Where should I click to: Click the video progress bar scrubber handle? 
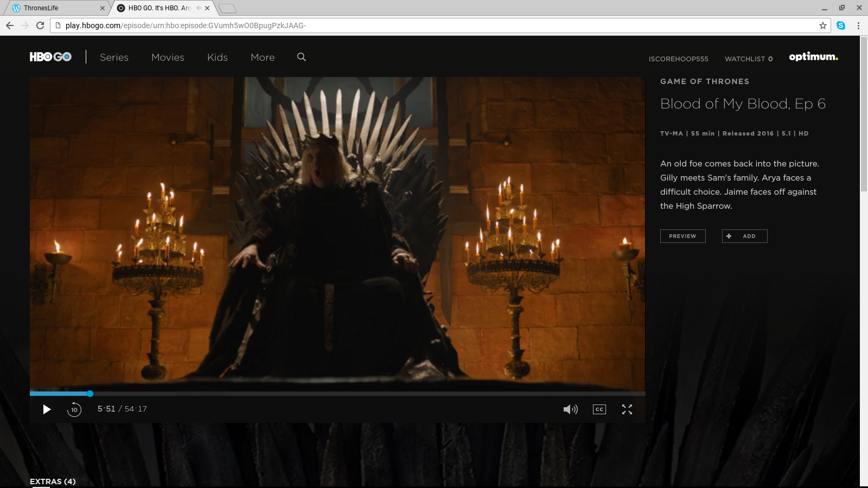90,394
